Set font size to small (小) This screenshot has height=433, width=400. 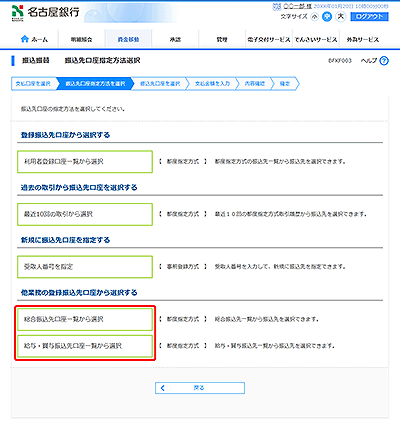pyautogui.click(x=314, y=17)
